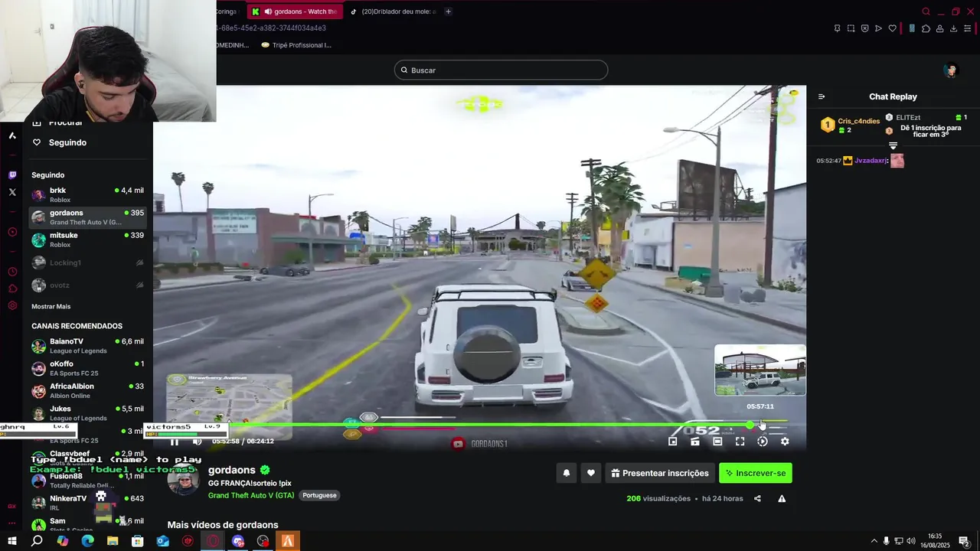Click the Portuguese language tag
Screen dimensions: 980x551
point(319,495)
